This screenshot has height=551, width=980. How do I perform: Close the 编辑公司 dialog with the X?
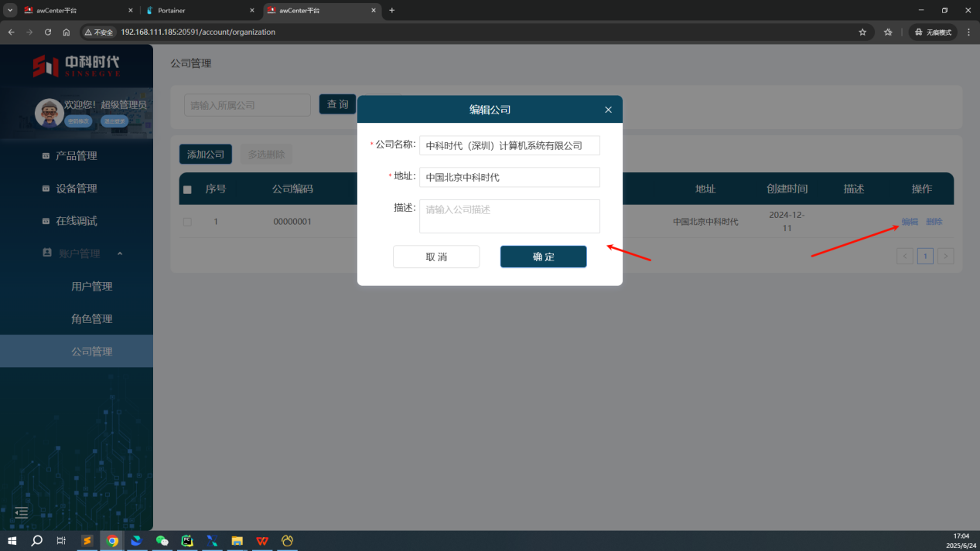(x=608, y=110)
